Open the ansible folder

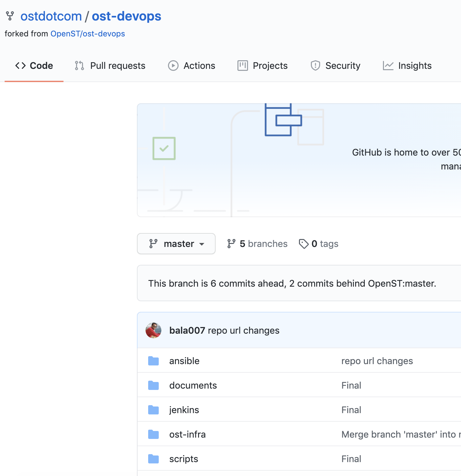pos(184,361)
